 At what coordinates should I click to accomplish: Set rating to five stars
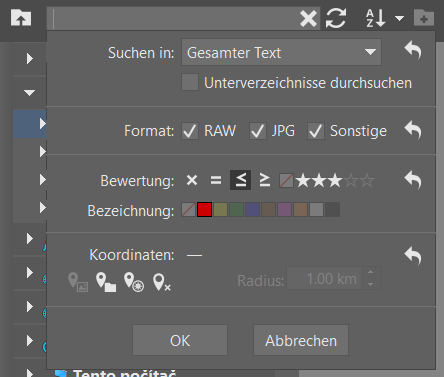367,180
